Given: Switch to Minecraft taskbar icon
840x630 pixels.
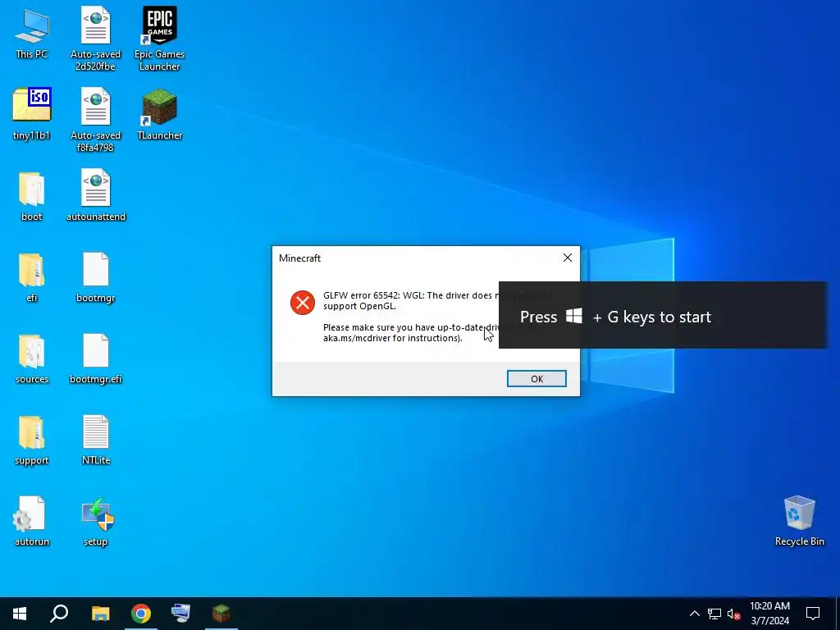Looking at the screenshot, I should (221, 614).
